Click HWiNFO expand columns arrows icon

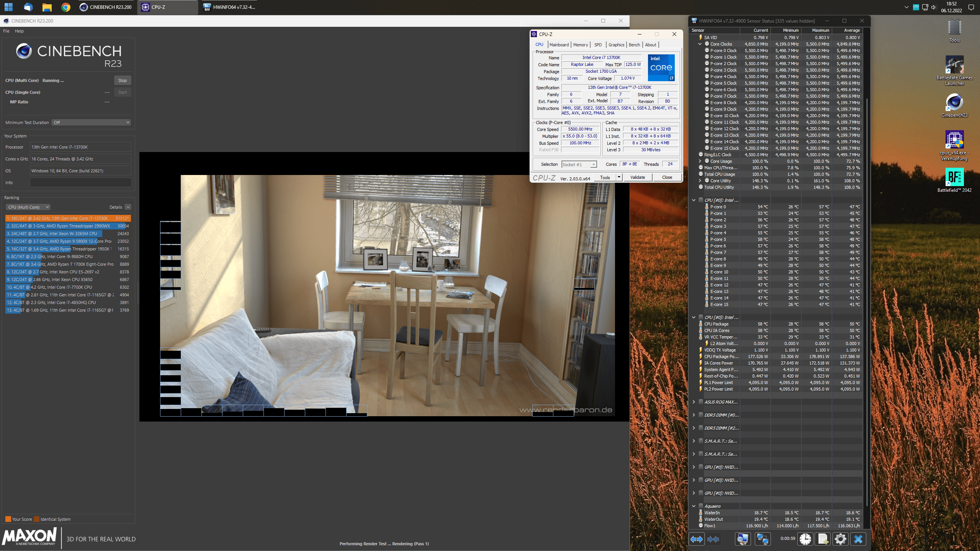point(696,539)
